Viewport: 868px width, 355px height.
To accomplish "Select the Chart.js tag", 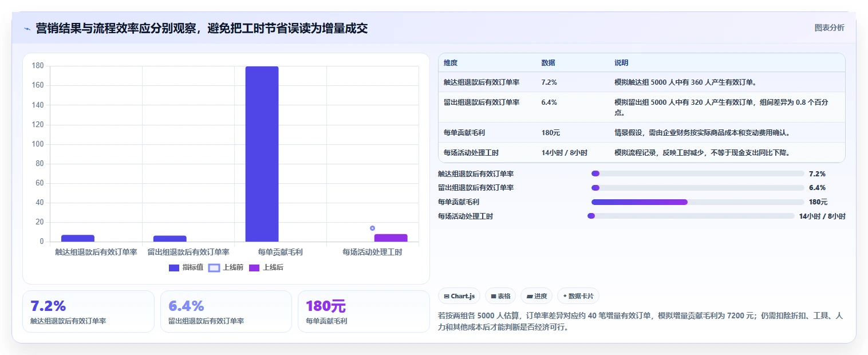I will coord(459,296).
